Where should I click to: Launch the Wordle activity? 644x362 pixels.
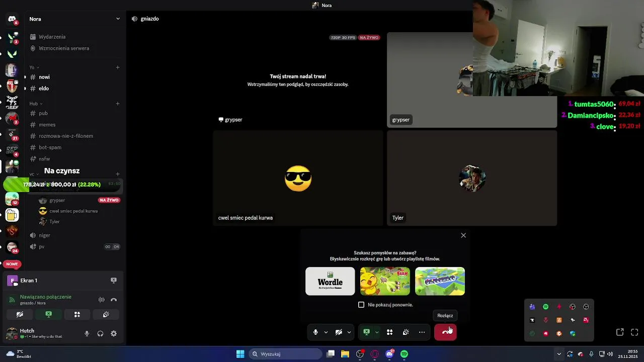pos(330,281)
